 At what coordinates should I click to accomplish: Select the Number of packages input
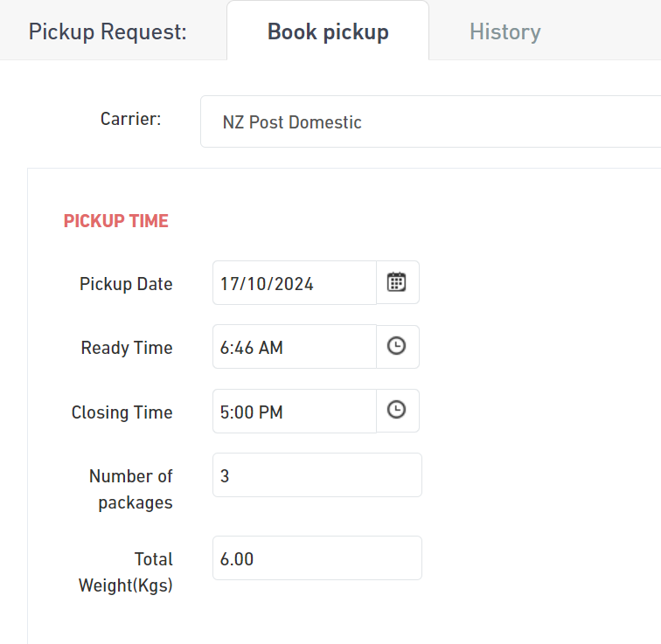317,475
